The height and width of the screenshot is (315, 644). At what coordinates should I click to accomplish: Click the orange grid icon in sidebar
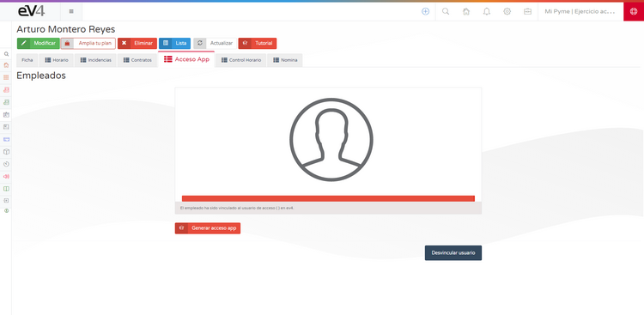(x=6, y=77)
